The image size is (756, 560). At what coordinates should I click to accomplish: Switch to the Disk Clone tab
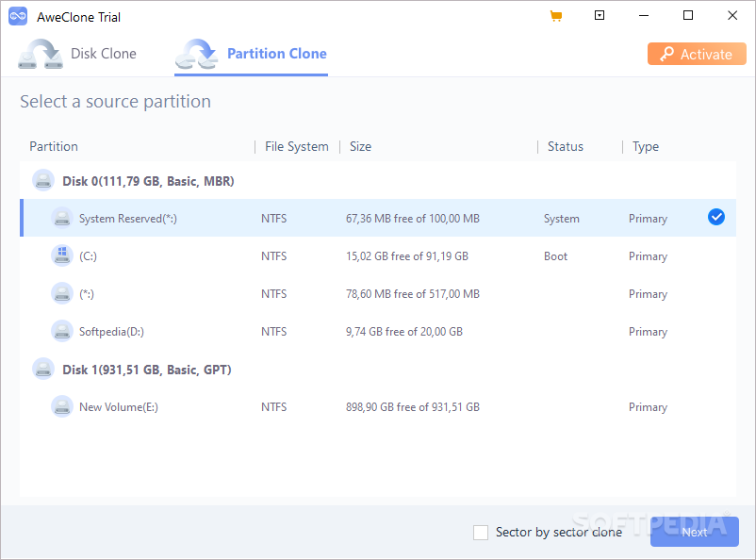[77, 54]
